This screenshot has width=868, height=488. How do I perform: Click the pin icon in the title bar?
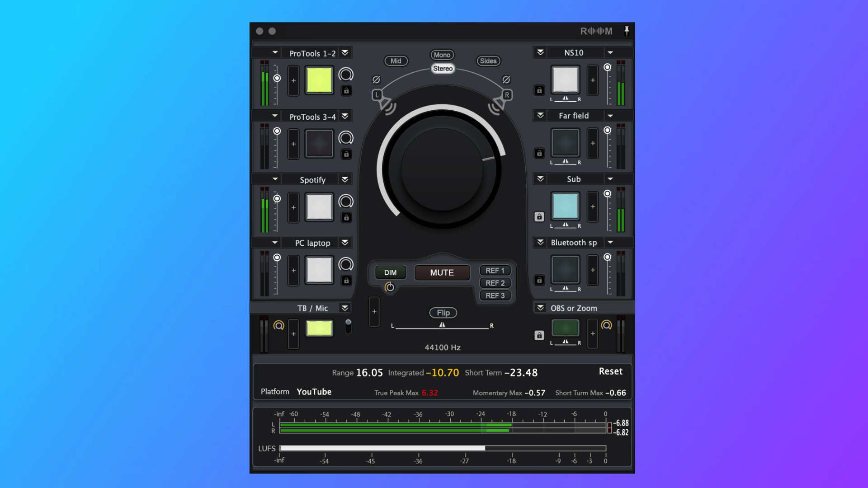pos(627,31)
